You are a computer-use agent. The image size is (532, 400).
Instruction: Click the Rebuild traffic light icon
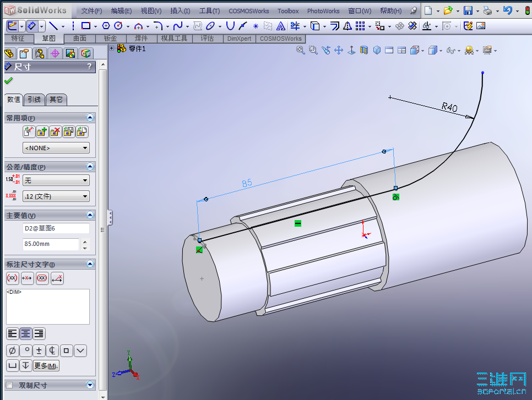click(528, 10)
